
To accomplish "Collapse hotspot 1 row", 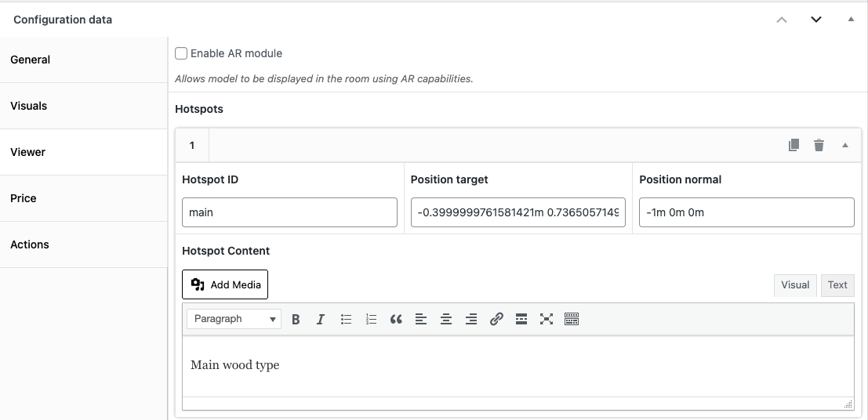I will [844, 145].
